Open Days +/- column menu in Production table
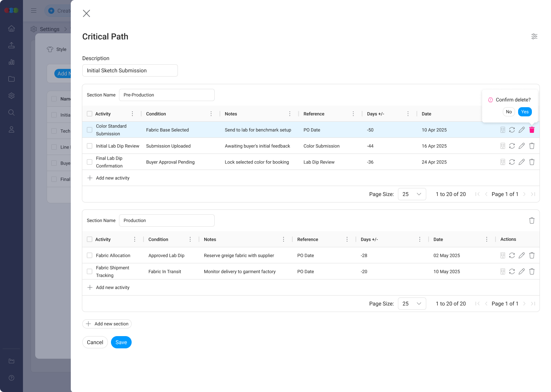The height and width of the screenshot is (392, 551). (420, 239)
